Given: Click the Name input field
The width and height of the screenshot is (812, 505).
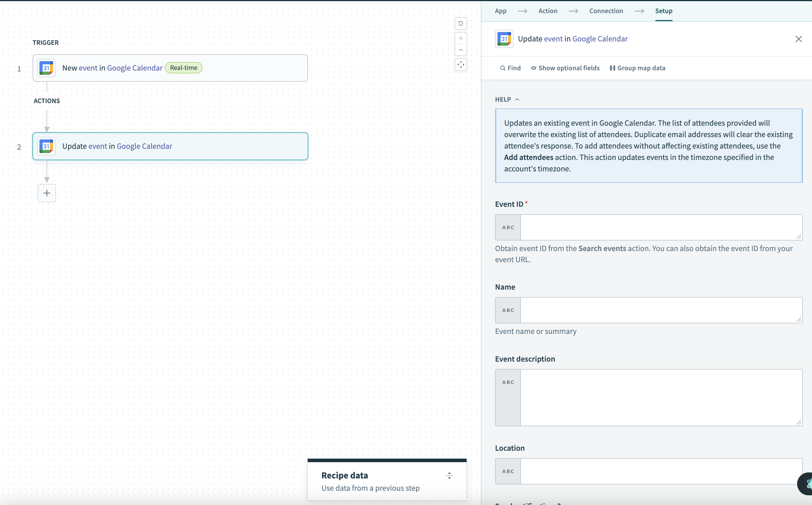Looking at the screenshot, I should (661, 310).
